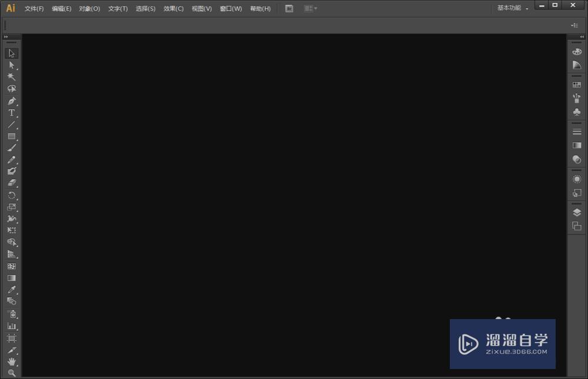
Task: Select the Symbol Sprayer tool
Action: 12,314
